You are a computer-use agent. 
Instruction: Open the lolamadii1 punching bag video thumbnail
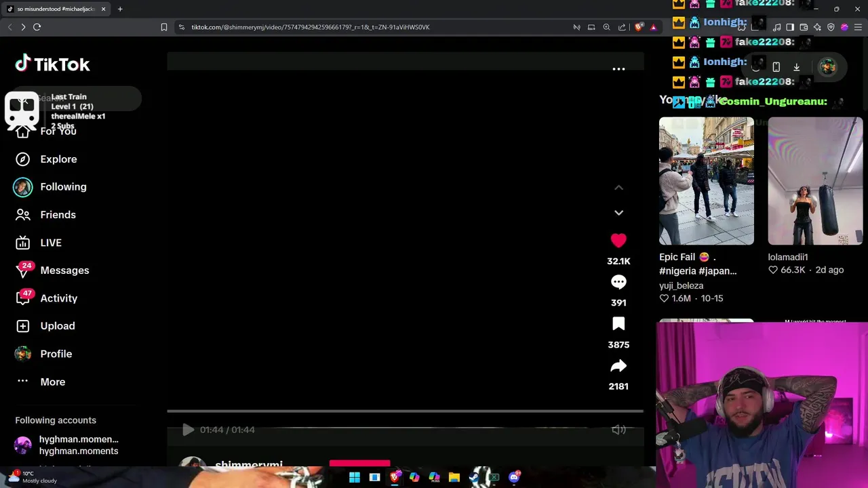click(x=815, y=181)
